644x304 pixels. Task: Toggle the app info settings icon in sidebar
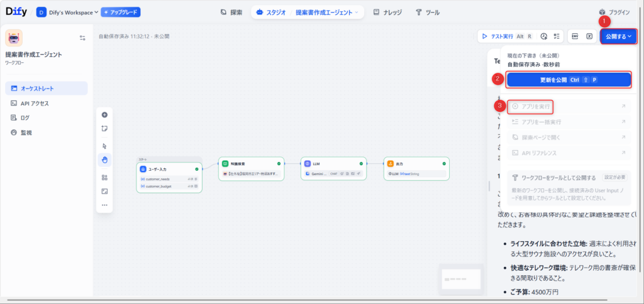pos(82,38)
